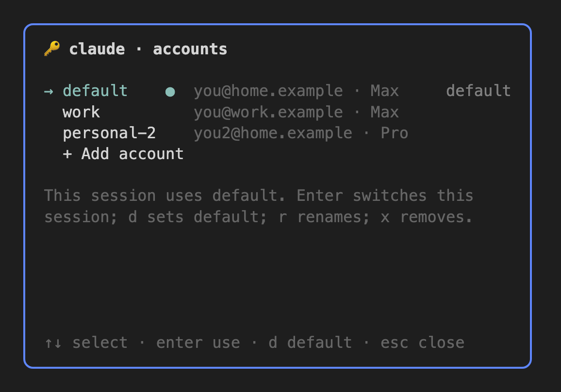The height and width of the screenshot is (392, 561).
Task: Click the d default footer hint
Action: pyautogui.click(x=310, y=343)
